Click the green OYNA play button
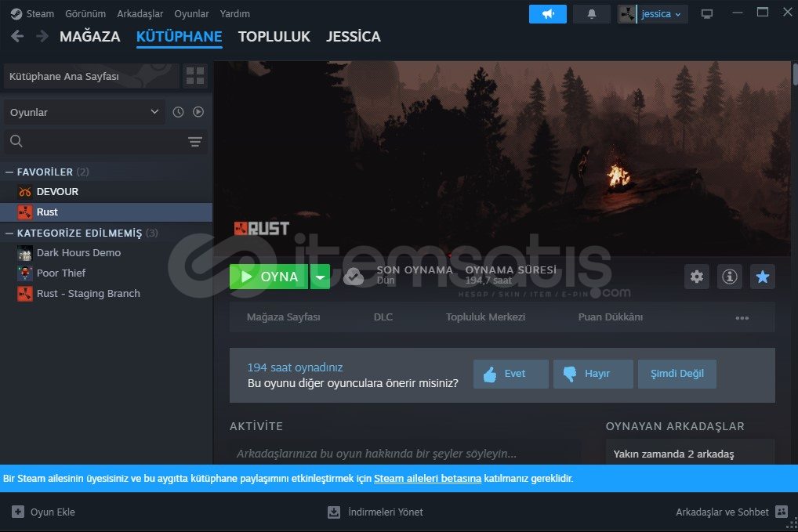The image size is (798, 532). tap(269, 277)
